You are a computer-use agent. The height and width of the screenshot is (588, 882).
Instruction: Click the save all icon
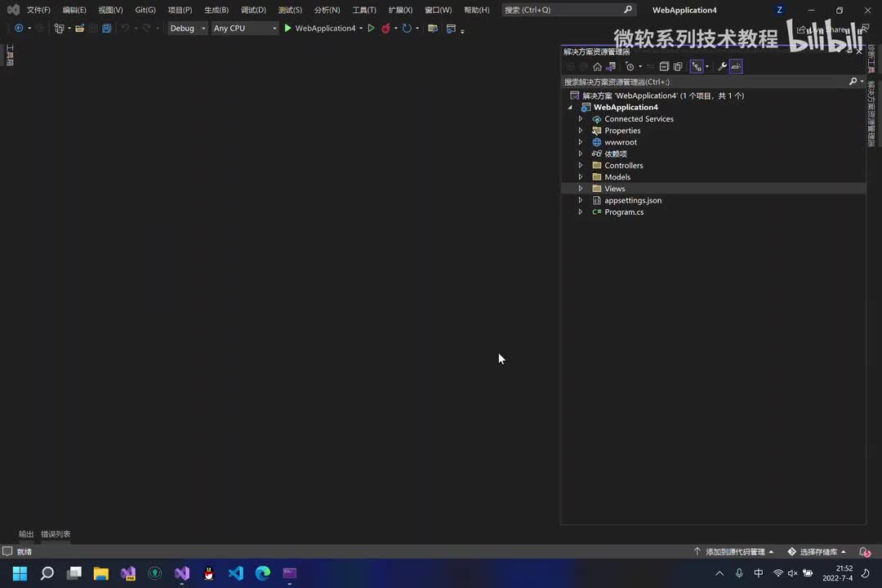click(x=106, y=28)
